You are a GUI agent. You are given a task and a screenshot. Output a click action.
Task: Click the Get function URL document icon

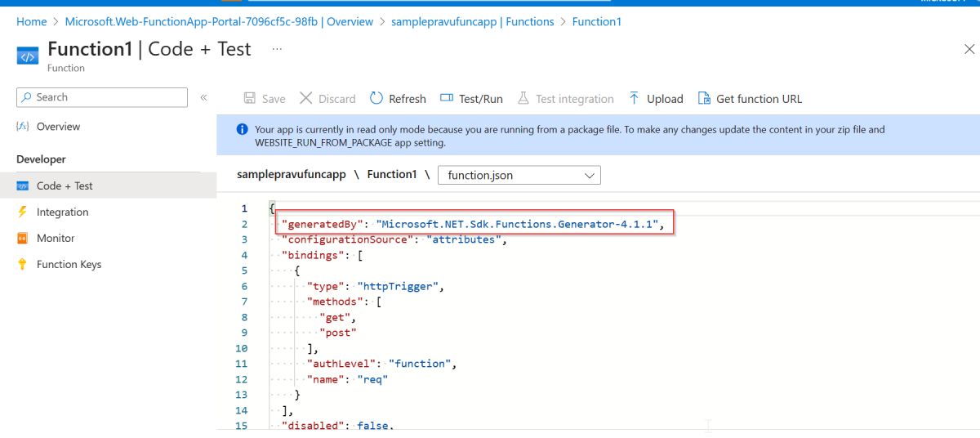[x=704, y=98]
